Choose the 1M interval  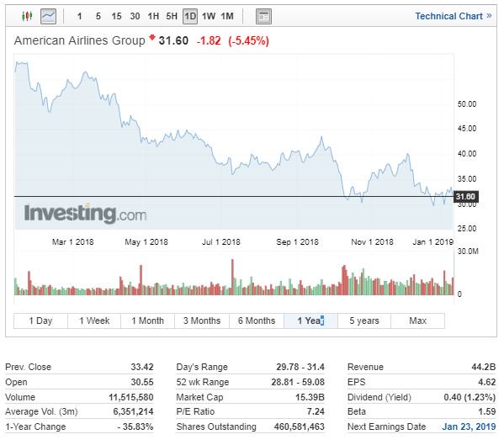pos(227,16)
